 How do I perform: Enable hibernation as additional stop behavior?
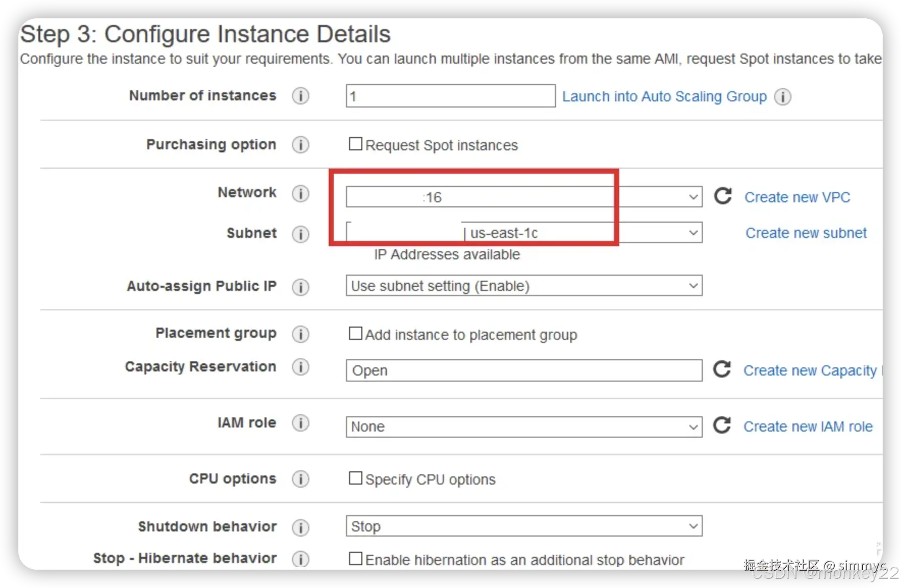pos(355,558)
